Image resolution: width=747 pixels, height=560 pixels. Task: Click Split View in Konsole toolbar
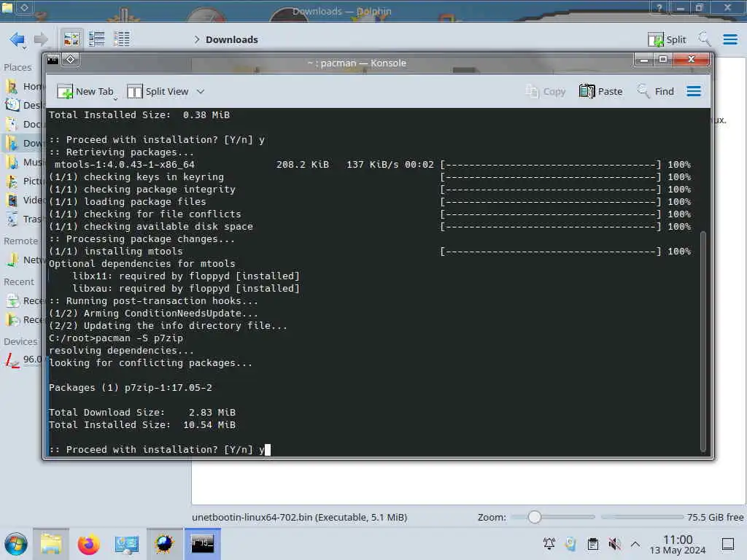(x=158, y=91)
